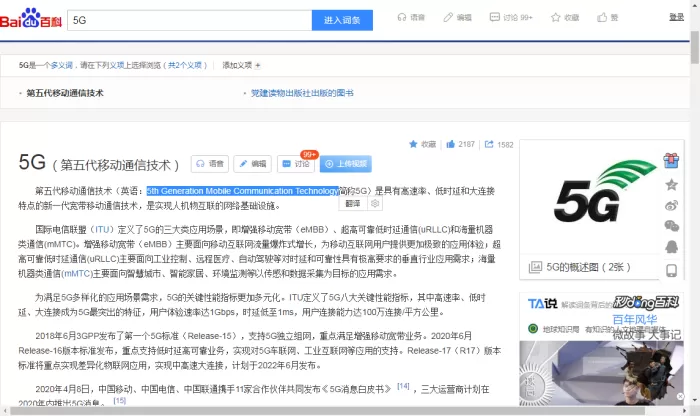Click the share icon with 1582

(x=499, y=144)
